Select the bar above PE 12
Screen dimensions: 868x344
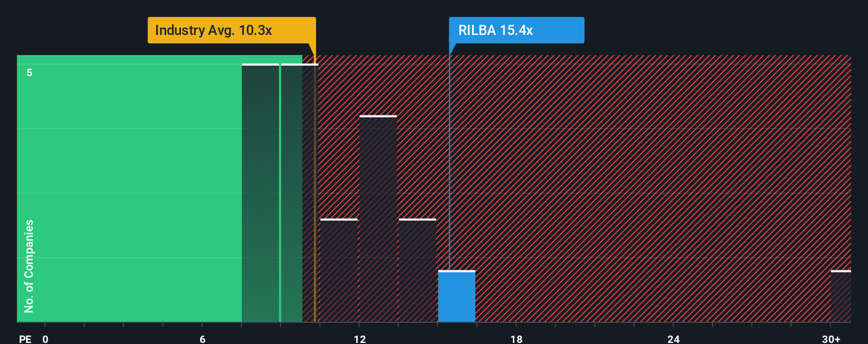pos(378,219)
